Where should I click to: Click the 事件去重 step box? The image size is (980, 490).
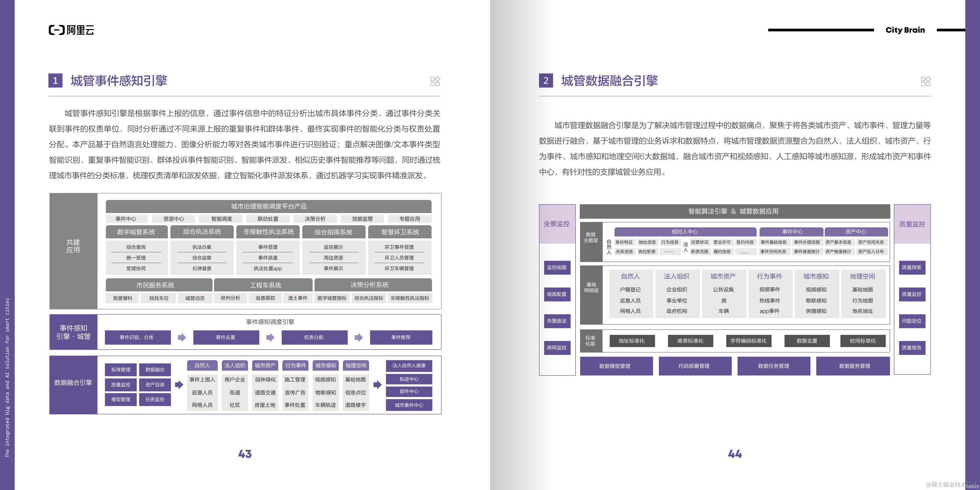[x=226, y=337]
